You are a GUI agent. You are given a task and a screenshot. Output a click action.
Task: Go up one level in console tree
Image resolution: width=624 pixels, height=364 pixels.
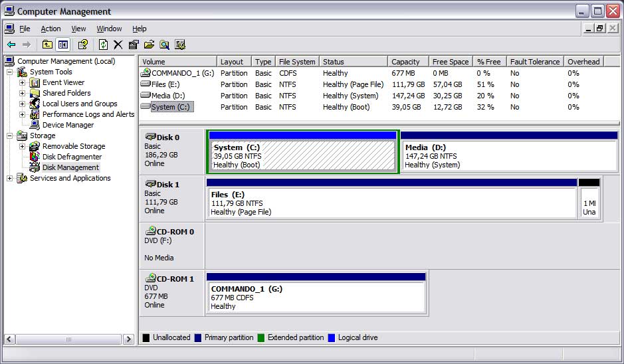47,45
